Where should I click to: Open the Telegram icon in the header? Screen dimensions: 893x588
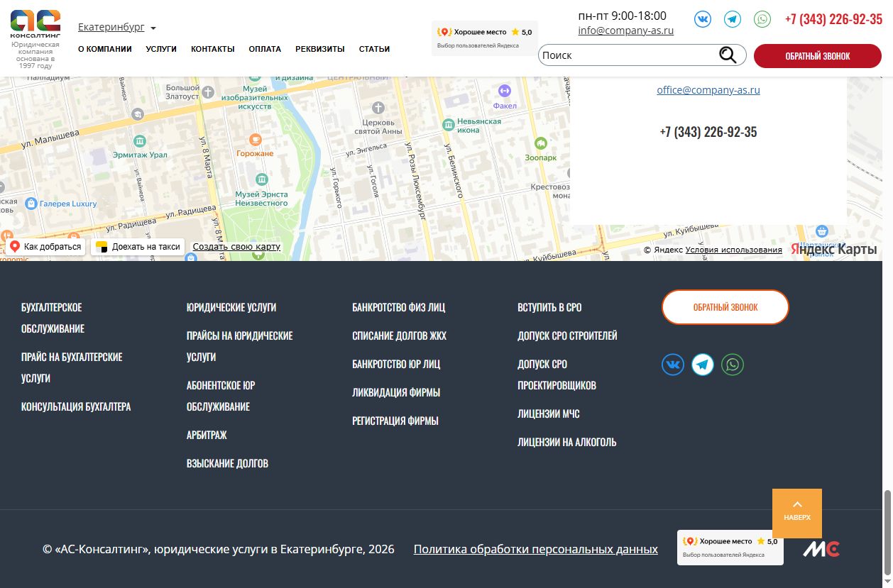click(733, 19)
